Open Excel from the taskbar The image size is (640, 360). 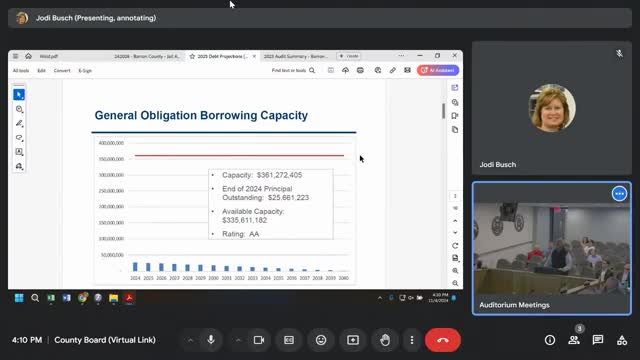(x=51, y=298)
